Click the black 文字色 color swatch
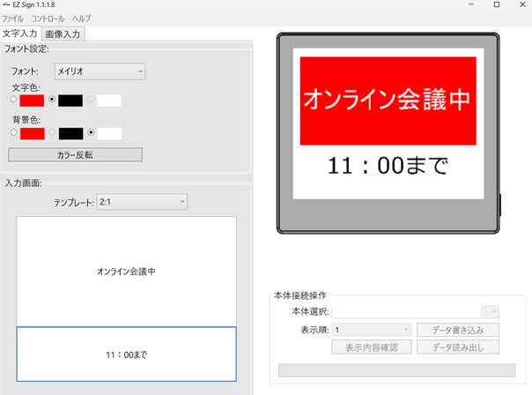532x395 pixels. 70,101
